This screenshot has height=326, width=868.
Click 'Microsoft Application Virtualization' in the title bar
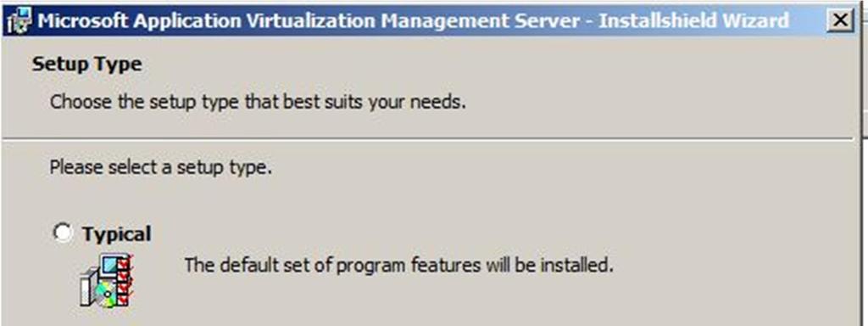coord(207,21)
